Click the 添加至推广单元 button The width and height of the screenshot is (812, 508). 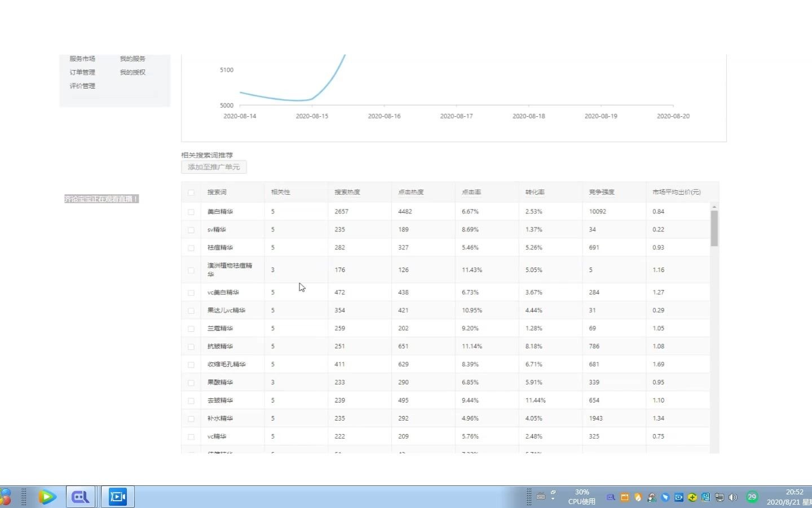click(x=214, y=167)
